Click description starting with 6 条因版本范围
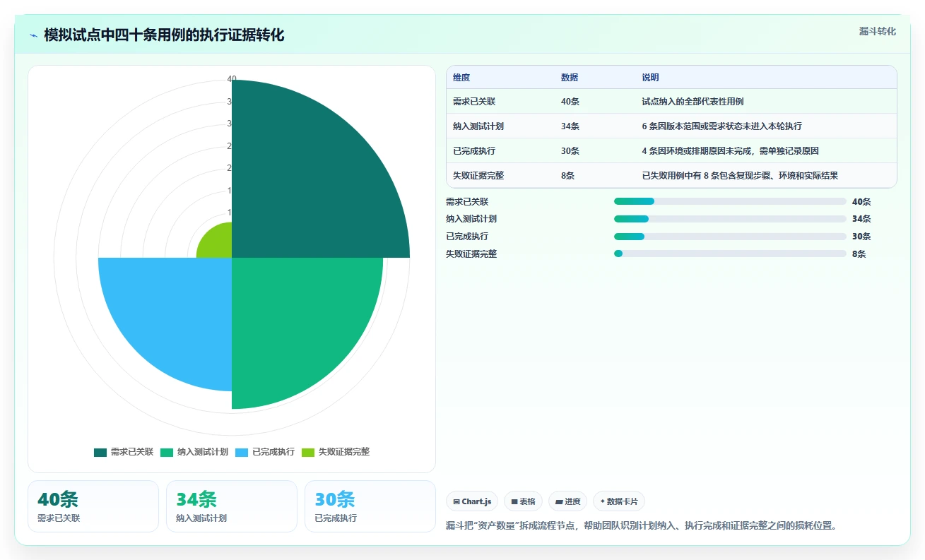 (721, 126)
